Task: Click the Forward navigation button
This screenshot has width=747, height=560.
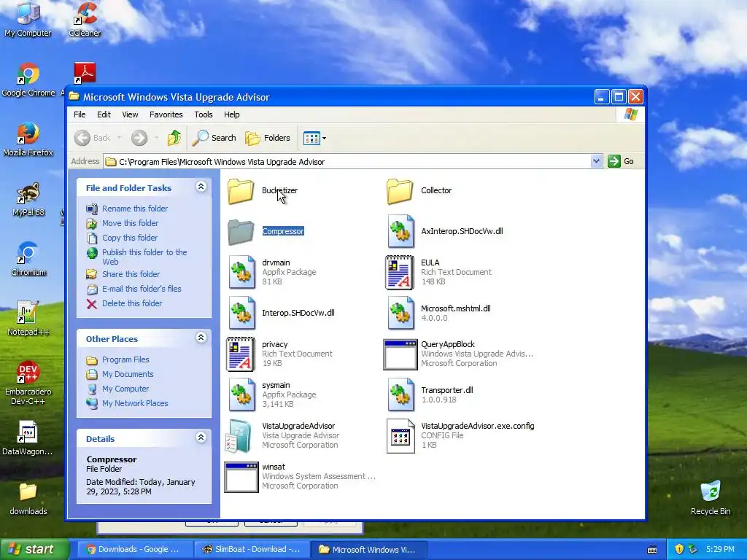Action: pos(139,138)
